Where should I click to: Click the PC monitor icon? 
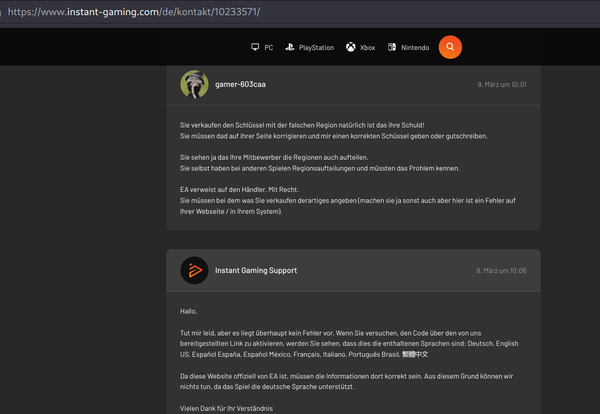[x=255, y=47]
